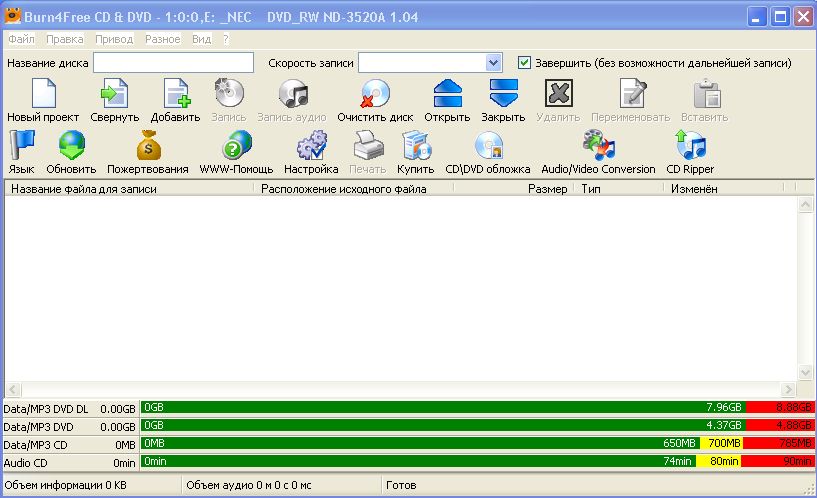Sort by Тип column header
This screenshot has height=498, width=817.
620,189
